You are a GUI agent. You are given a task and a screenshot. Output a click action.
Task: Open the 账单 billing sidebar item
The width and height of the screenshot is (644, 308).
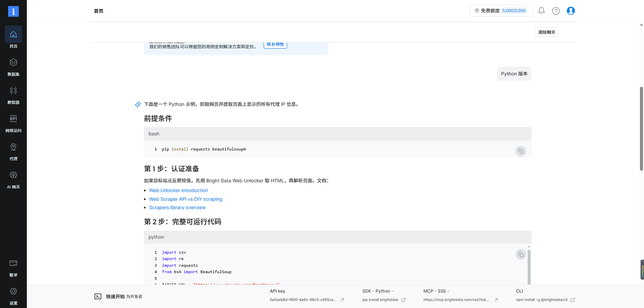[x=13, y=267]
